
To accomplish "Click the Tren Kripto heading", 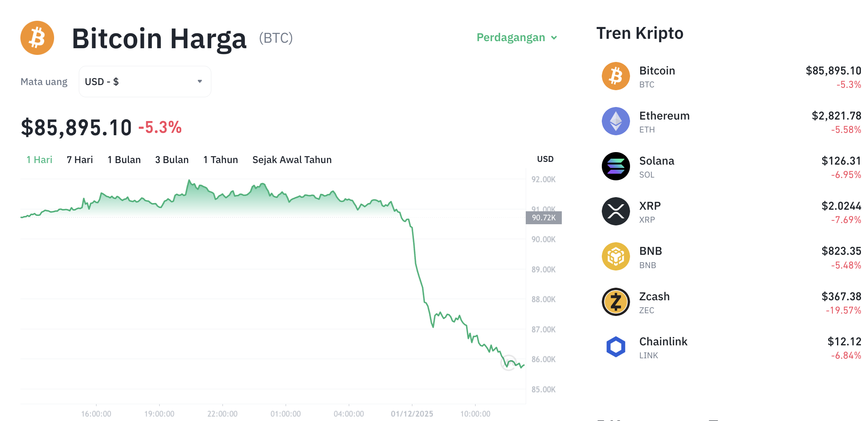I will (x=640, y=33).
